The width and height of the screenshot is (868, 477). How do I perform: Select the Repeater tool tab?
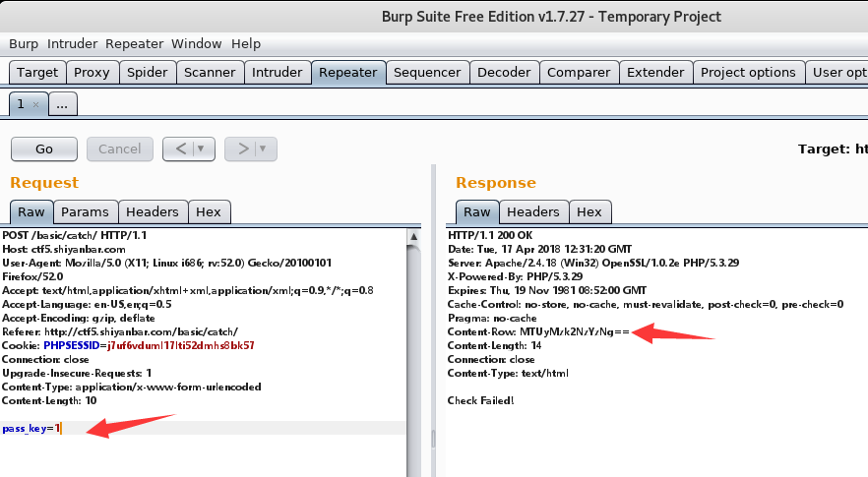[x=348, y=73]
